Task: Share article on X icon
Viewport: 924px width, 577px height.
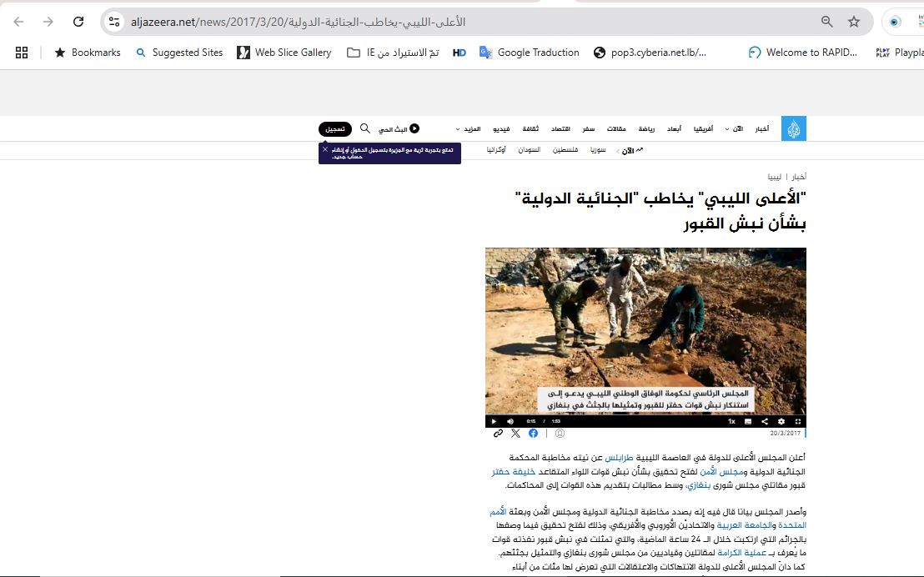Action: pos(515,434)
